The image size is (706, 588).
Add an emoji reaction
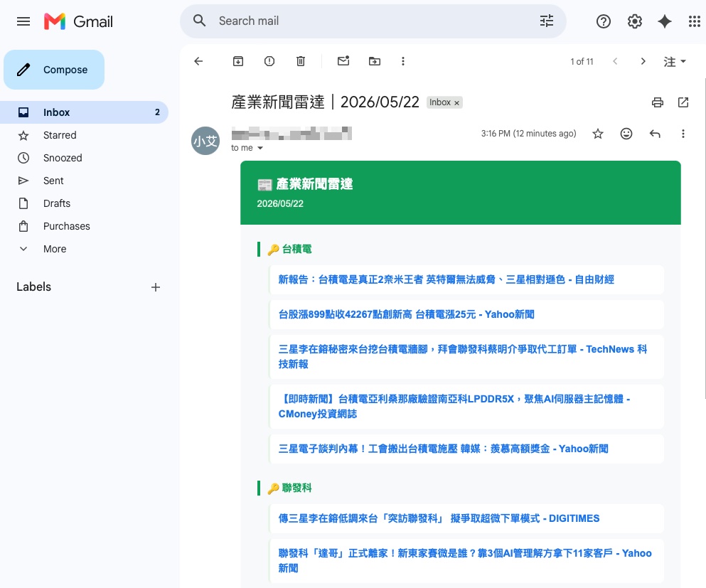pos(626,133)
